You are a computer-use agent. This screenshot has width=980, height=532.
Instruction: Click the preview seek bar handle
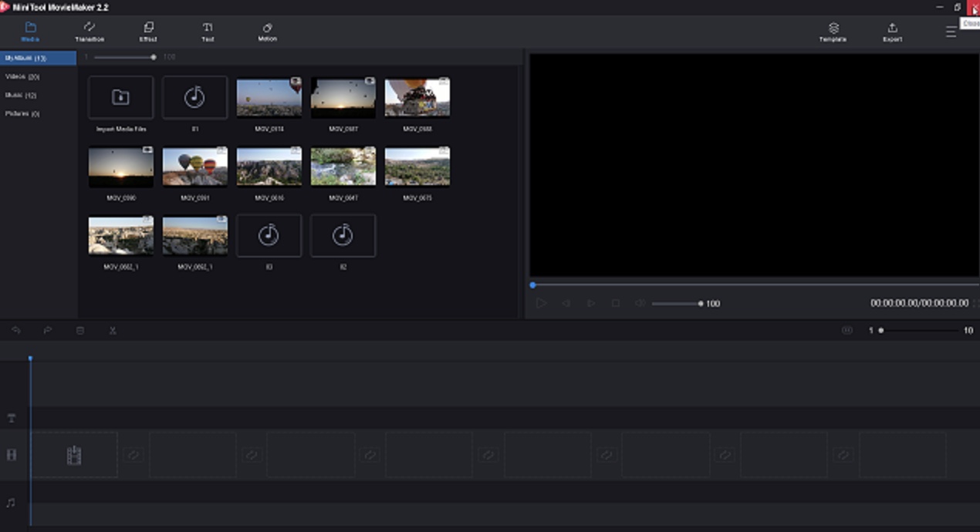click(x=532, y=285)
